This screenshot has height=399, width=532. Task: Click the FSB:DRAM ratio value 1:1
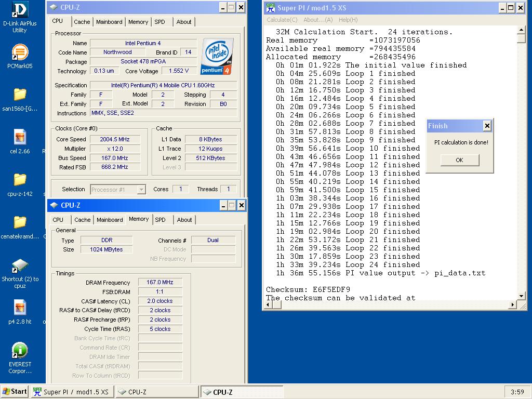[160, 292]
